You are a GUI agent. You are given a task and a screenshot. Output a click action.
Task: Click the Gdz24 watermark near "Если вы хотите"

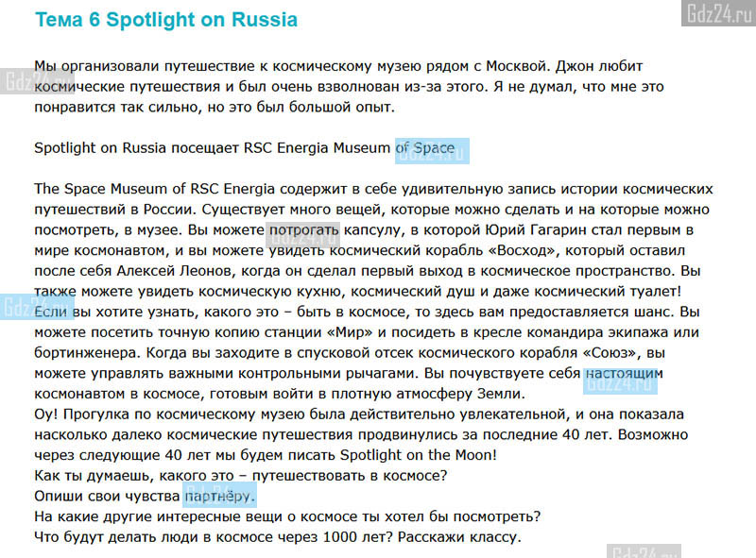pyautogui.click(x=37, y=307)
